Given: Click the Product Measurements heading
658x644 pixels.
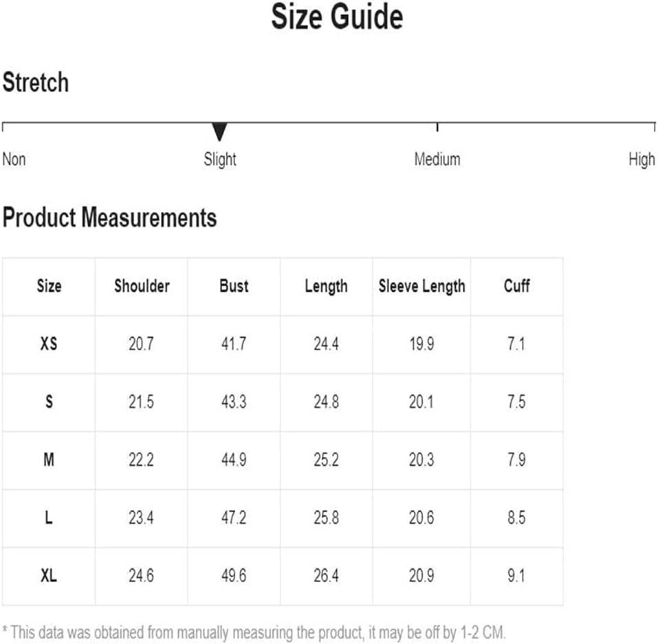Looking at the screenshot, I should [x=109, y=217].
